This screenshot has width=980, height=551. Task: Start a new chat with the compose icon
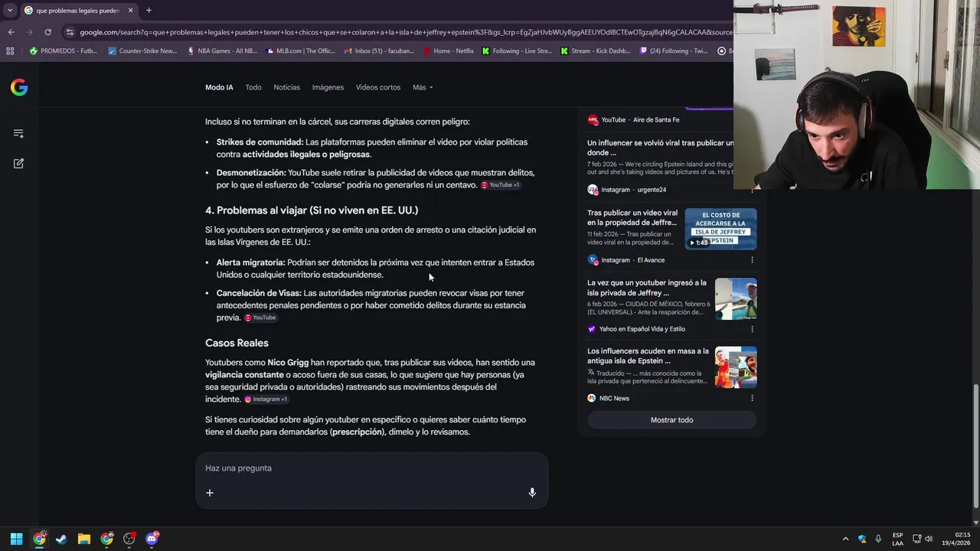(x=18, y=163)
